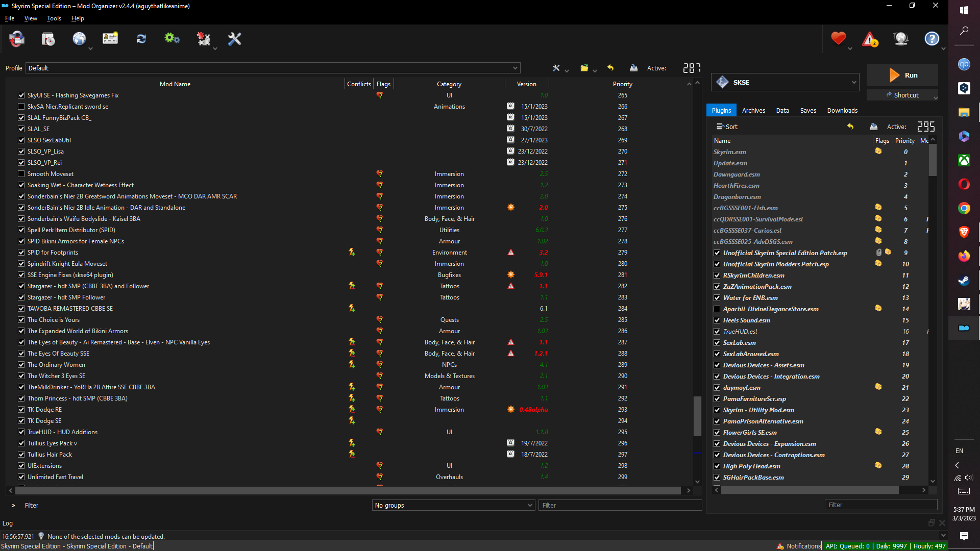Click the Refresh arrows toolbar icon

141,39
